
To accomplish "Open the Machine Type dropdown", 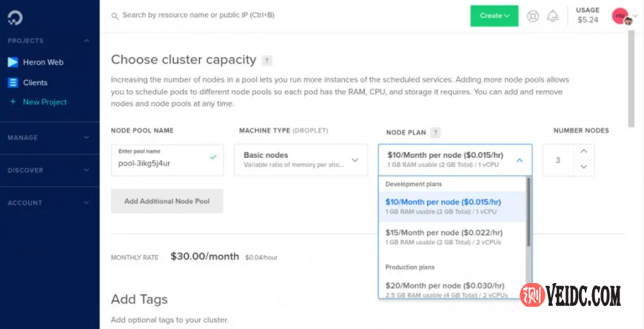I will [301, 159].
